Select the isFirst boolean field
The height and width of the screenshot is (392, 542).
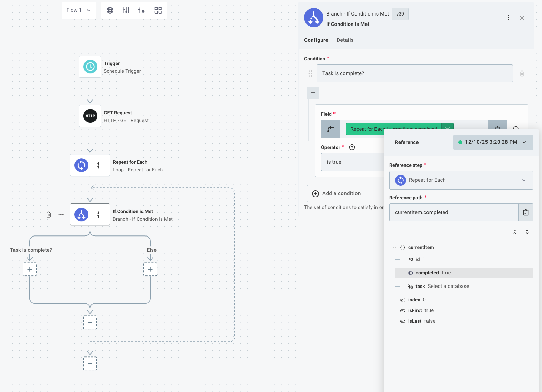pos(415,310)
